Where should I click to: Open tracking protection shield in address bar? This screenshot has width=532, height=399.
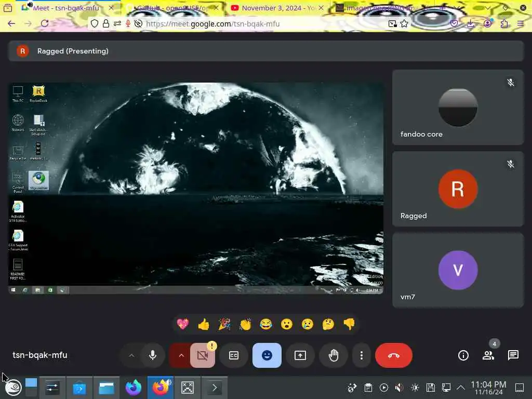[x=95, y=23]
